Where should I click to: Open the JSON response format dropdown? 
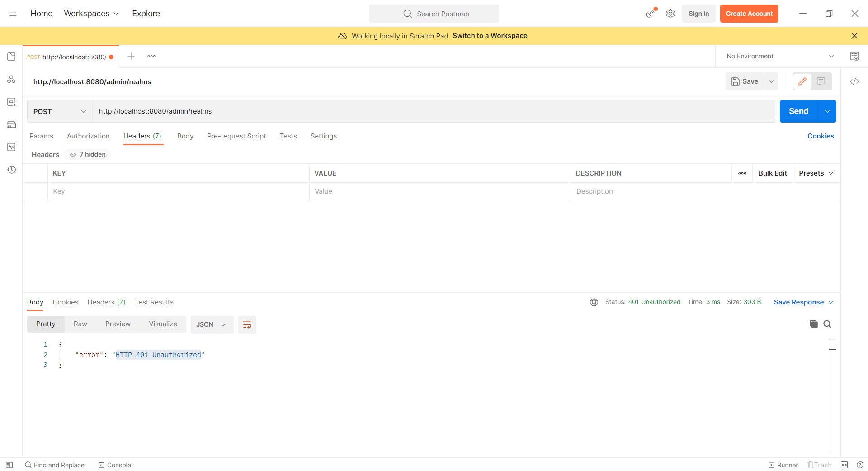click(x=212, y=324)
